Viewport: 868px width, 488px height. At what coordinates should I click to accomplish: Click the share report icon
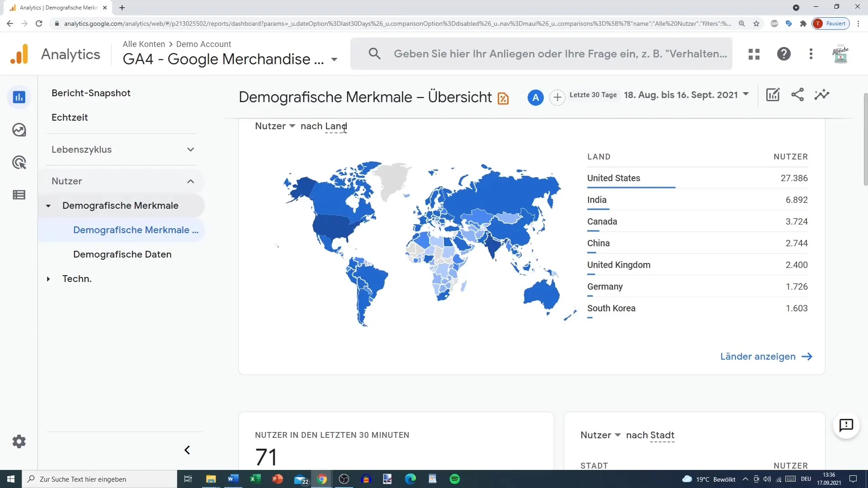click(x=797, y=94)
